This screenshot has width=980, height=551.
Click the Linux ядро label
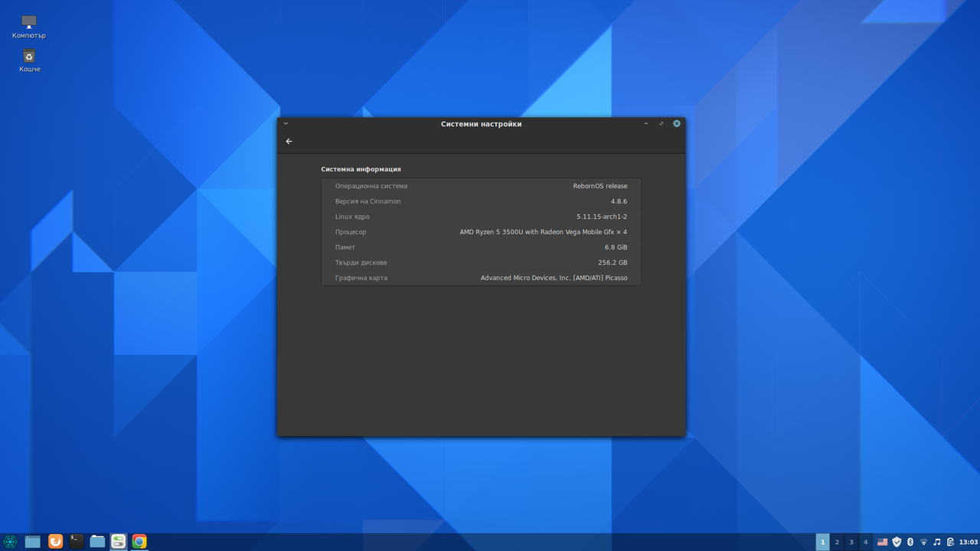point(352,217)
